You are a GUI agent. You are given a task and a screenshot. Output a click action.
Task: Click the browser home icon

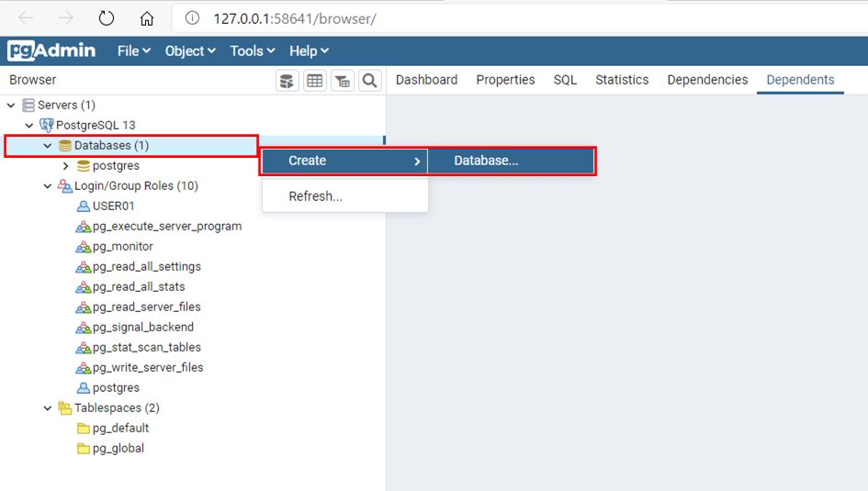[x=147, y=18]
